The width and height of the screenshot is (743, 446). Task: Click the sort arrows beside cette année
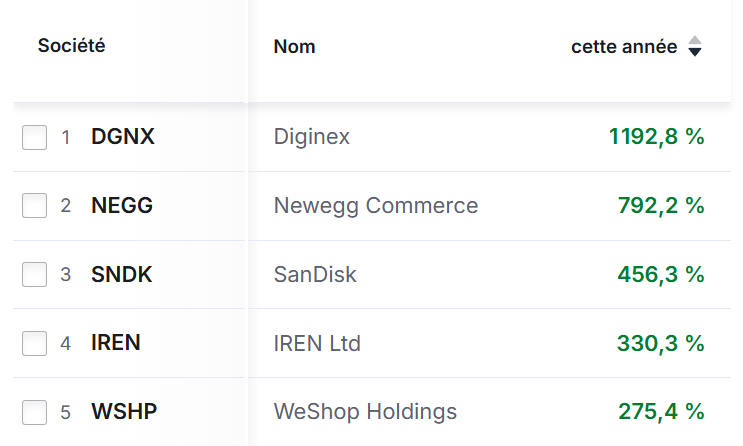coord(695,47)
